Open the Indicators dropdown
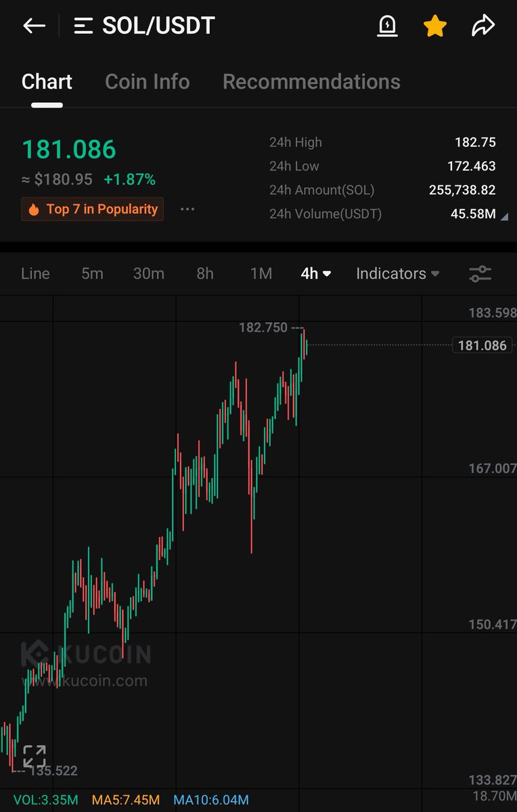The height and width of the screenshot is (812, 517). 398,273
